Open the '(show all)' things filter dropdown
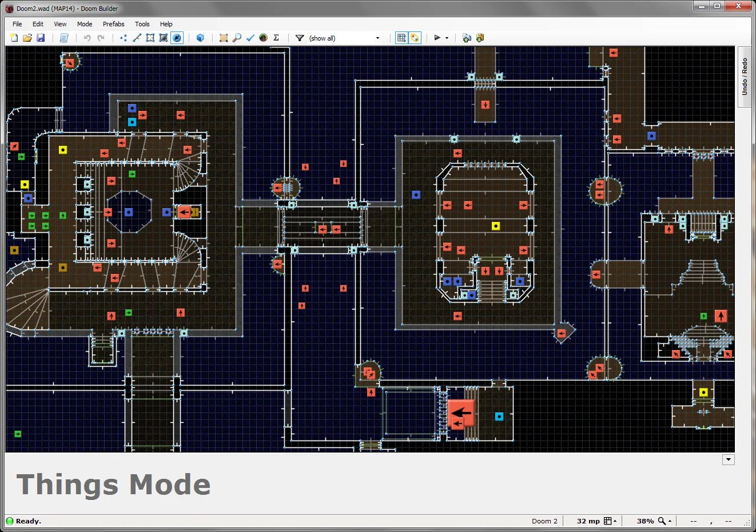 pyautogui.click(x=345, y=38)
